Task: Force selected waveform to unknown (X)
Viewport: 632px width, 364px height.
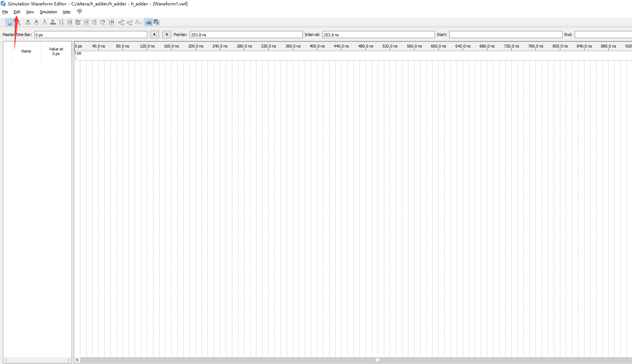Action: tap(28, 22)
